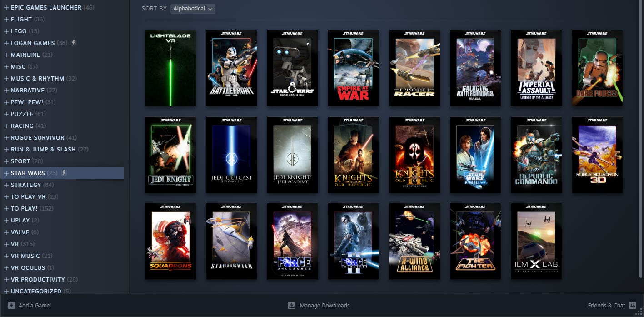Viewport: 644px width, 317px height.
Task: Open the Jedi Knight Jedi Academy cover
Action: 292,155
